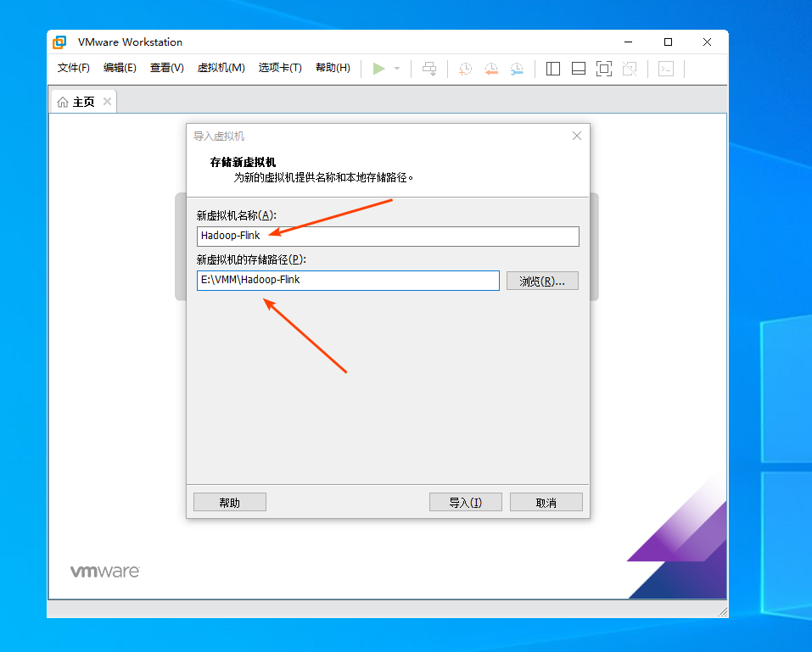This screenshot has height=652, width=812.
Task: Enter full screen mode icon
Action: pos(604,69)
